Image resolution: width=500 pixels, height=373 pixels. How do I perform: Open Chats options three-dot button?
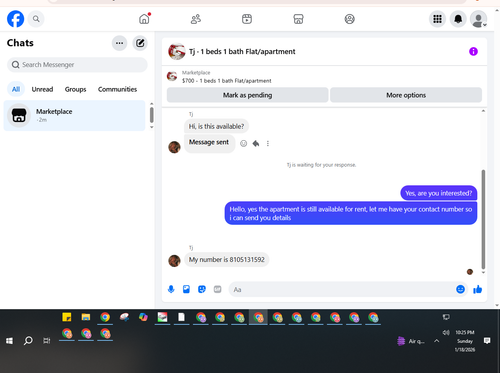pyautogui.click(x=119, y=43)
